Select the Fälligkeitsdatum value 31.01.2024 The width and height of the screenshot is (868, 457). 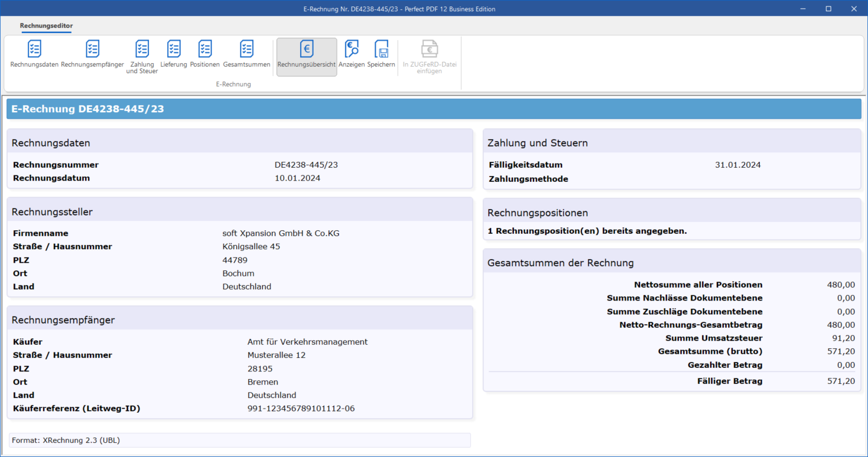click(x=737, y=165)
